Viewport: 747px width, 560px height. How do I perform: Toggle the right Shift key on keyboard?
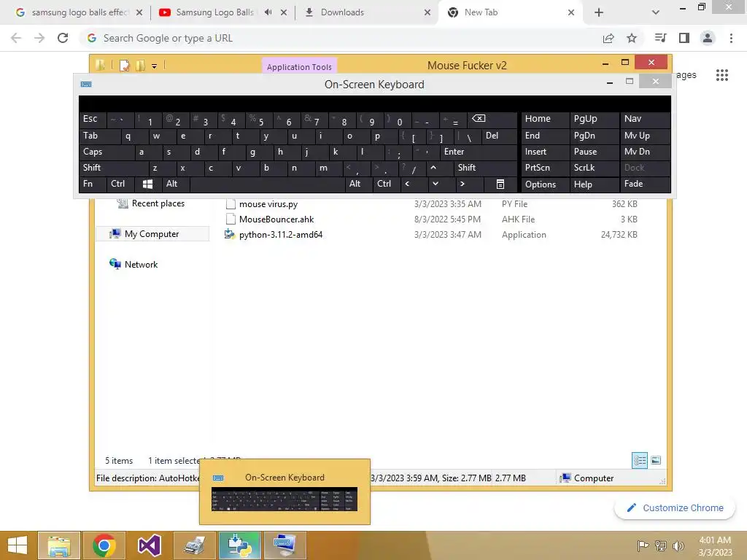tap(485, 168)
